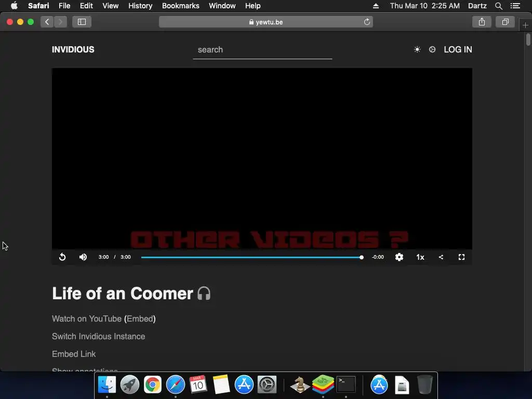Launch Chess from the Dock
Image resolution: width=532 pixels, height=399 pixels.
[300, 385]
